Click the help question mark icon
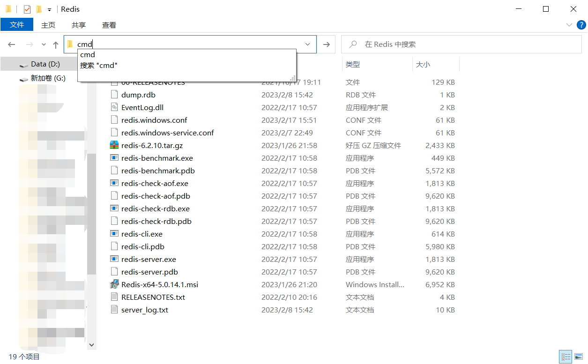Screen dimensions: 588x364 click(581, 25)
